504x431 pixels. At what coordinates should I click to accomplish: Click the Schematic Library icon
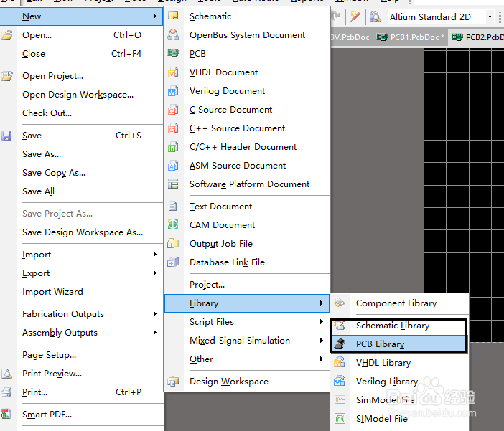pyautogui.click(x=340, y=326)
